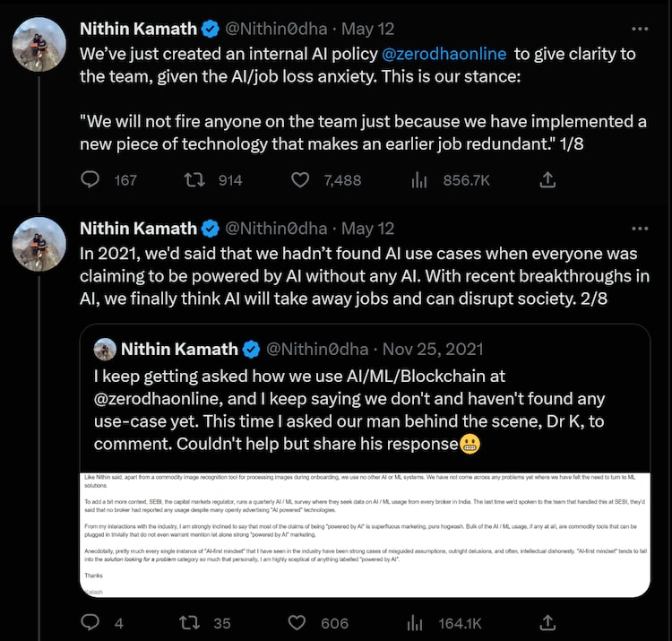Image resolution: width=672 pixels, height=641 pixels.
Task: Reply to the first tweet about AI policy
Action: point(90,180)
